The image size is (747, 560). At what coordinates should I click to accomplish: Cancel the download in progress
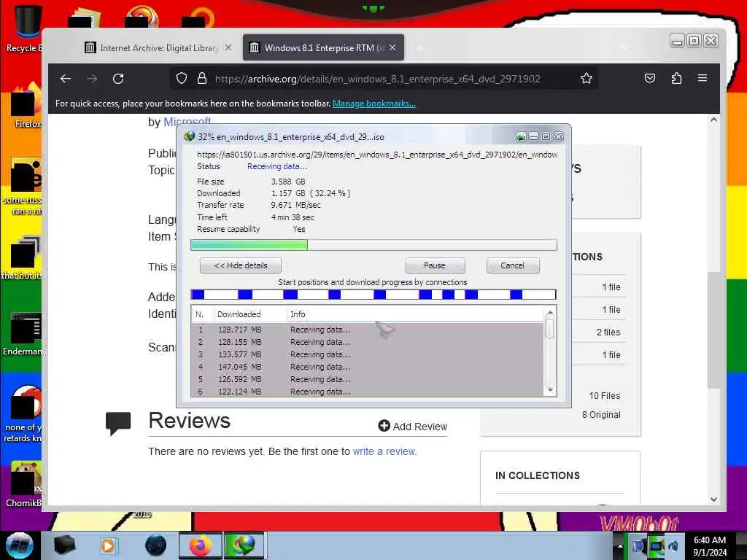tap(513, 265)
